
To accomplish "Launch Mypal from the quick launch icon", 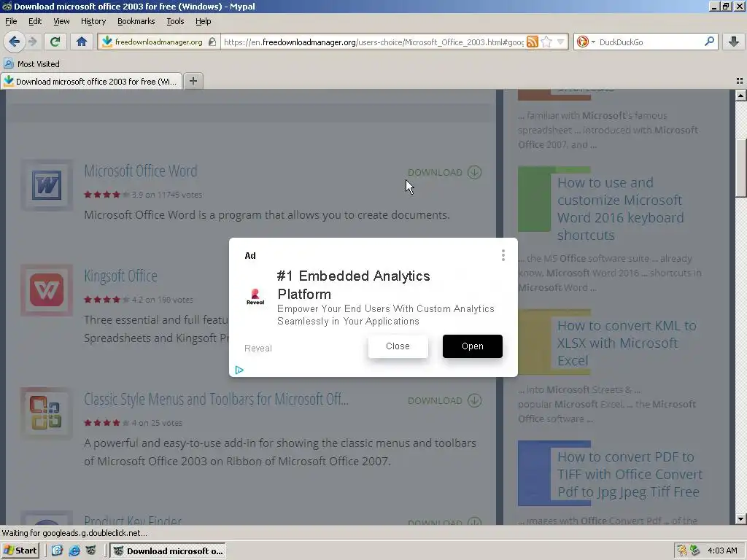I will pyautogui.click(x=90, y=551).
